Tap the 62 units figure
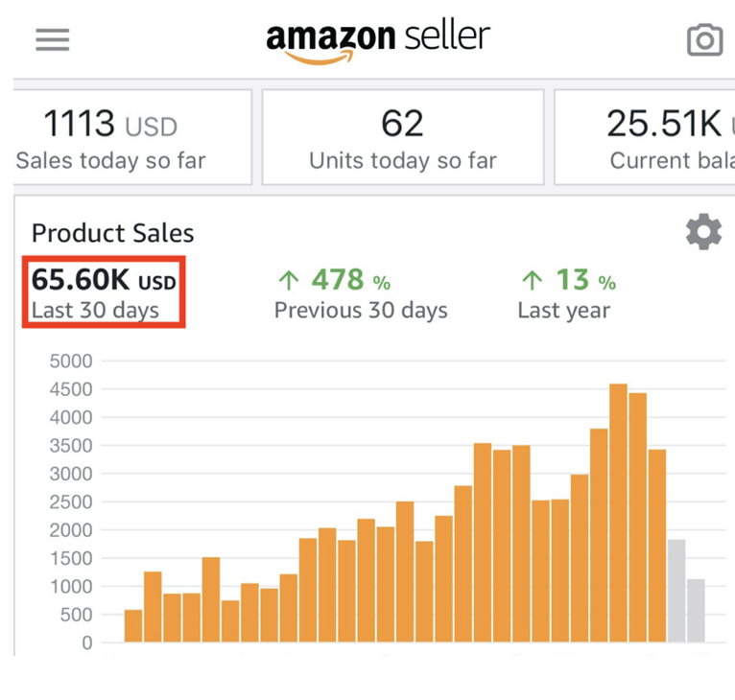Image resolution: width=735 pixels, height=700 pixels. pos(402,125)
